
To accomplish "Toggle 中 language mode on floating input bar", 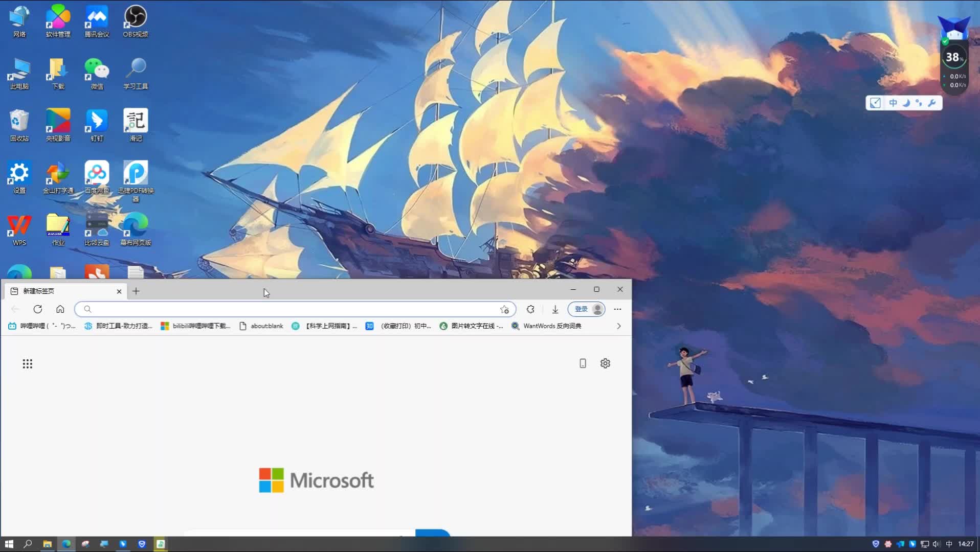I will pyautogui.click(x=893, y=103).
